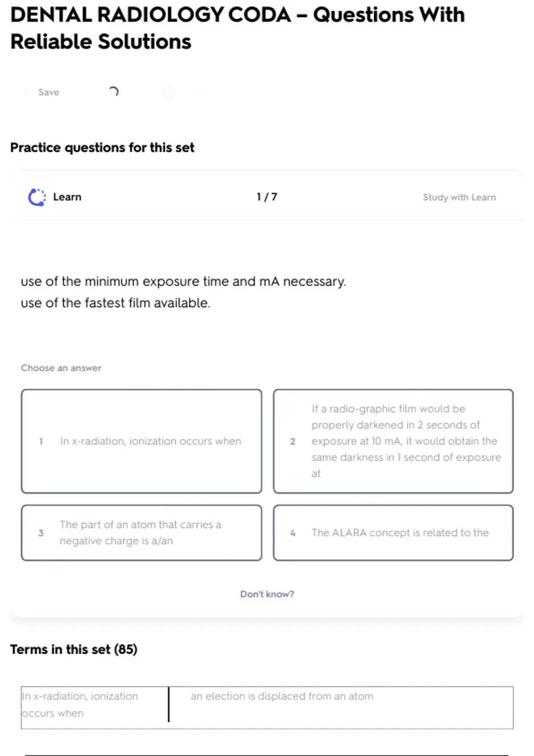Viewport: 534px width, 756px height.
Task: Open the Study with Learn link
Action: point(459,197)
